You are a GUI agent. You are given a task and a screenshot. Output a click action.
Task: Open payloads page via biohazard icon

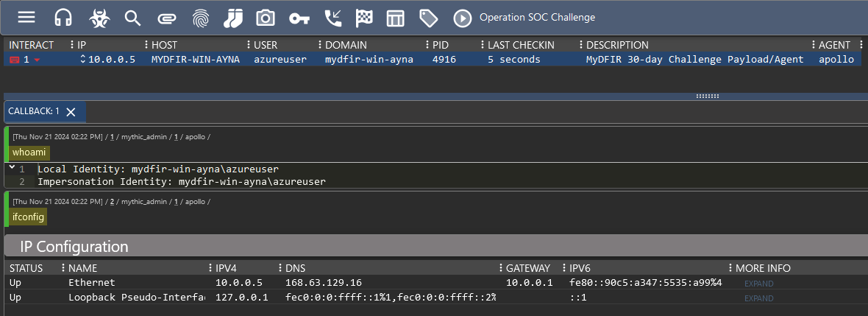pos(99,18)
